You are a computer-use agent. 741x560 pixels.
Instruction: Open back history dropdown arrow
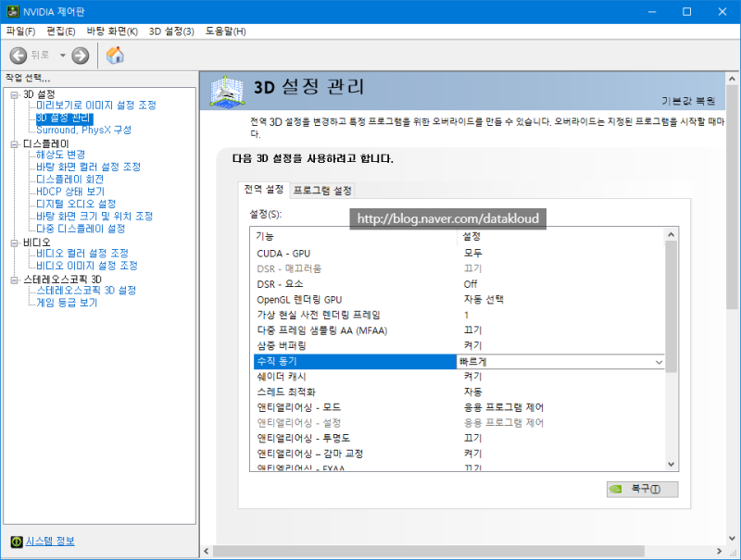click(62, 56)
